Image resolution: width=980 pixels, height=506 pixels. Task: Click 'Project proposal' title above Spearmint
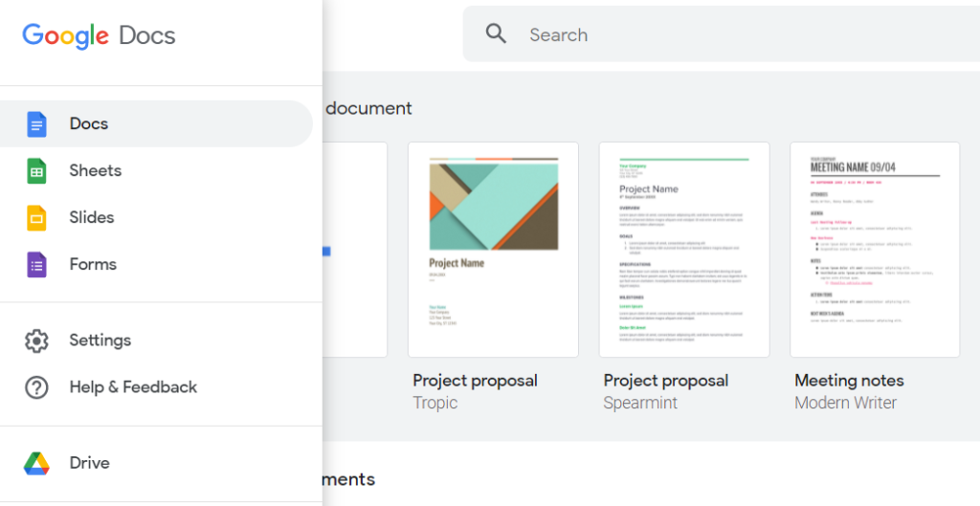(666, 381)
